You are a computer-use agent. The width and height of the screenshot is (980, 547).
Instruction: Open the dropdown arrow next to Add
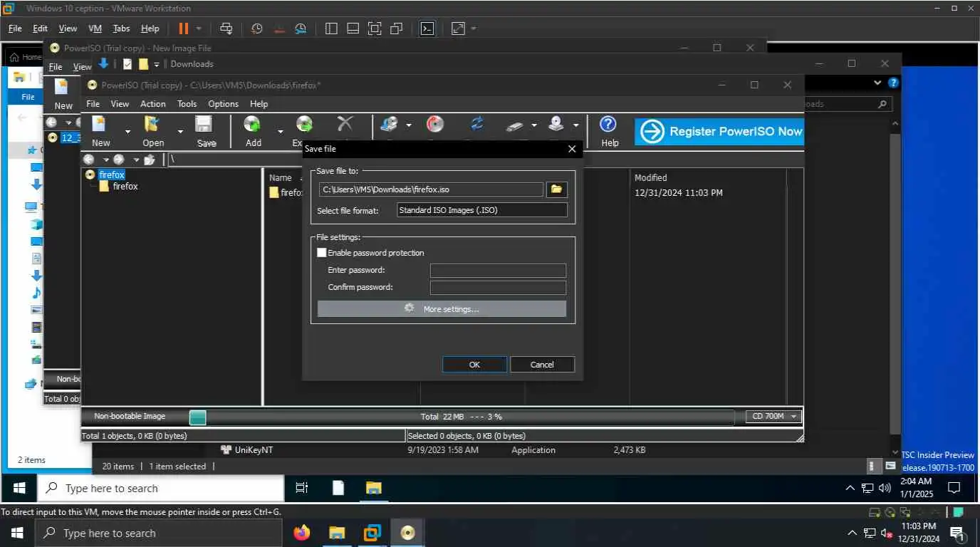280,131
